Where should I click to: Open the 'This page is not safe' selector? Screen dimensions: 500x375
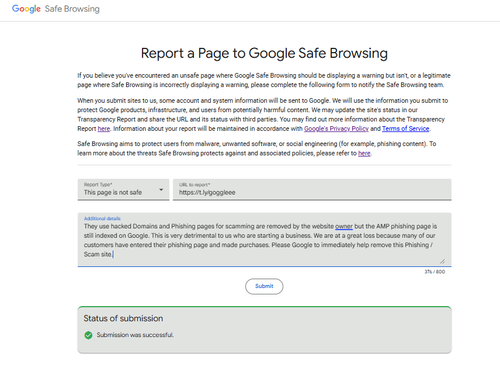[123, 190]
